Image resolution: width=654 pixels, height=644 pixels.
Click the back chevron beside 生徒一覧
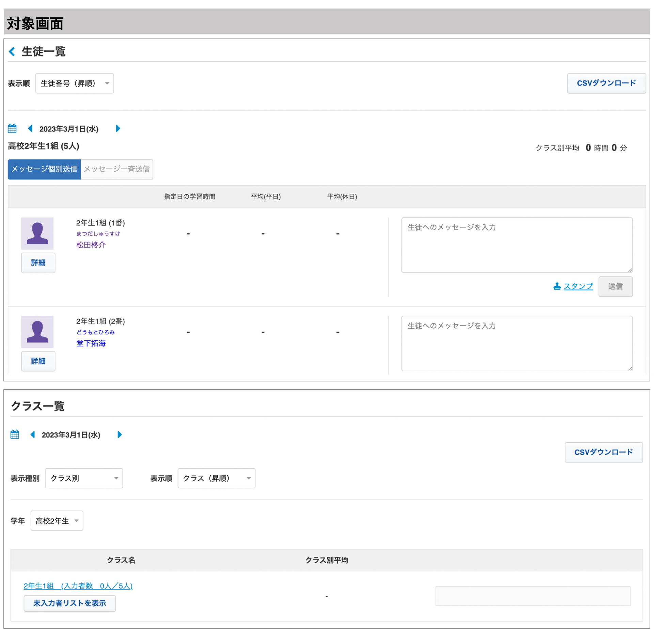[12, 52]
